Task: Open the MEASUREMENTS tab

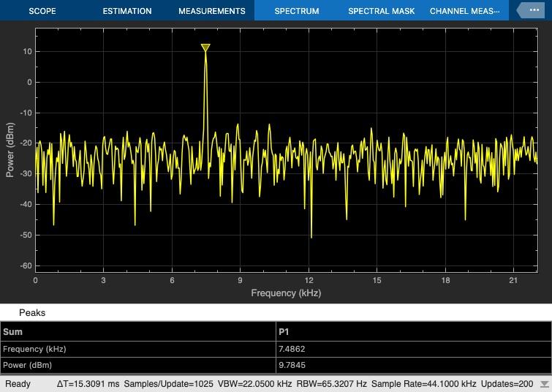Action: [212, 11]
